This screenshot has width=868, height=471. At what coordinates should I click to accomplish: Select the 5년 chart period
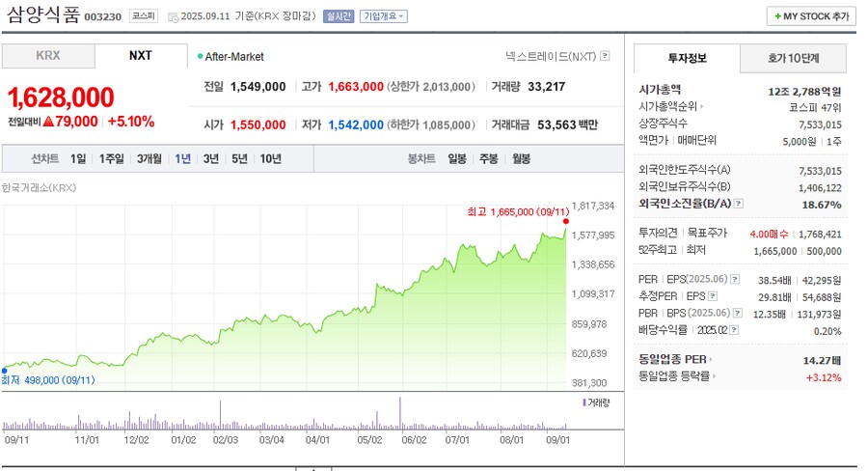(x=240, y=159)
